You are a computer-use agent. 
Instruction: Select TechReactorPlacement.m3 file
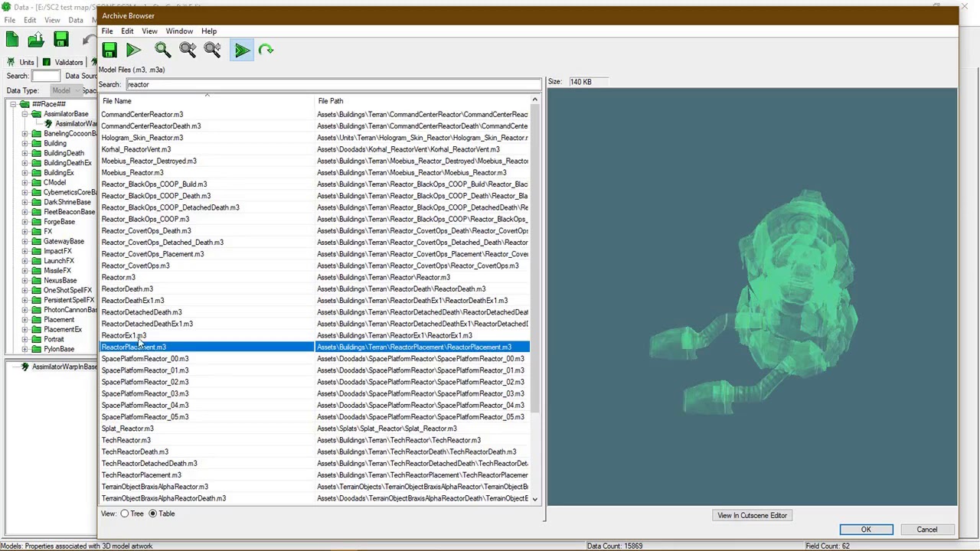(315, 475)
